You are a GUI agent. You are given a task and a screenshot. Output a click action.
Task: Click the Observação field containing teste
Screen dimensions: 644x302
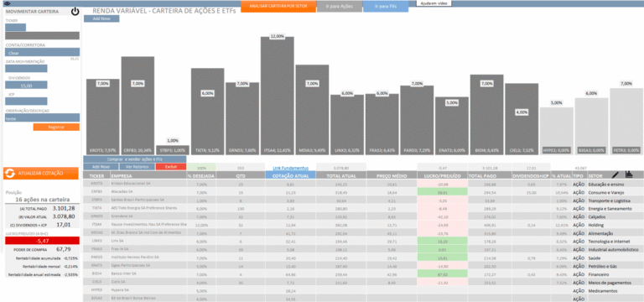click(x=42, y=117)
